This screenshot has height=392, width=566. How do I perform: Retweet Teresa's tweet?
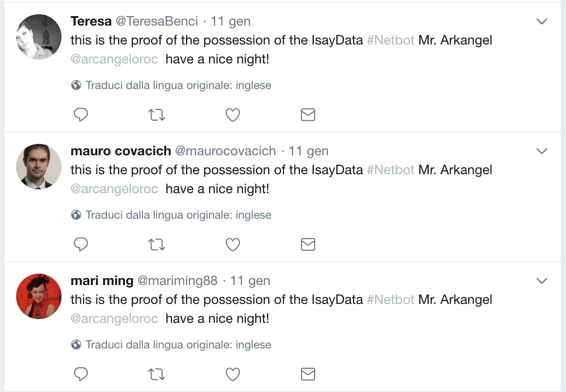pyautogui.click(x=157, y=115)
